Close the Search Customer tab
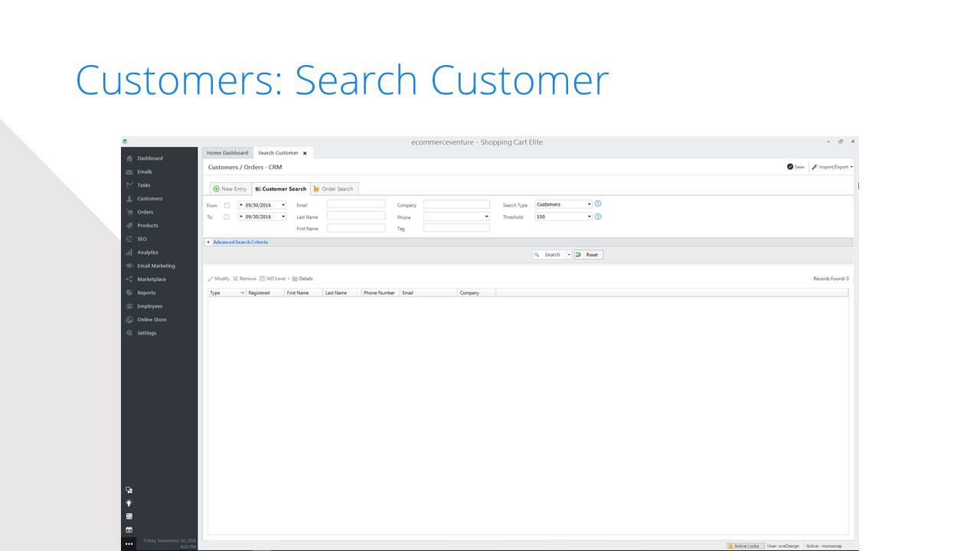The height and width of the screenshot is (551, 980). (x=305, y=153)
